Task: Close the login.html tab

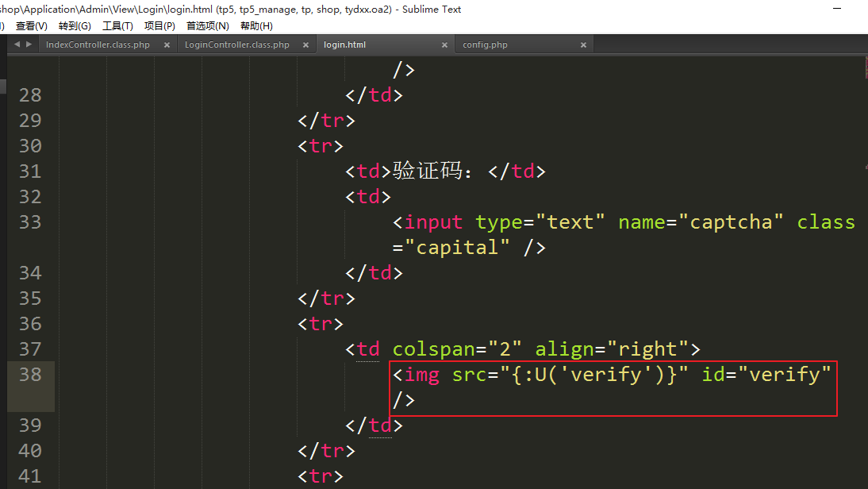Action: coord(444,45)
